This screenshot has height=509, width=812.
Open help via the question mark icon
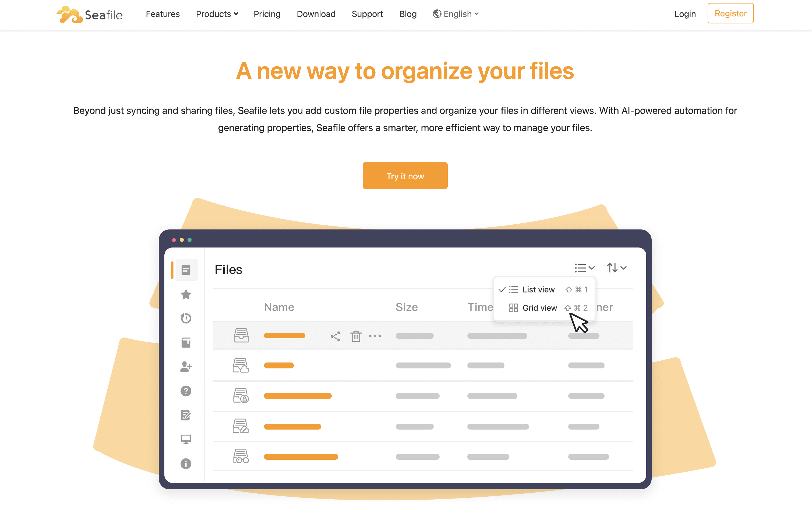(x=186, y=391)
